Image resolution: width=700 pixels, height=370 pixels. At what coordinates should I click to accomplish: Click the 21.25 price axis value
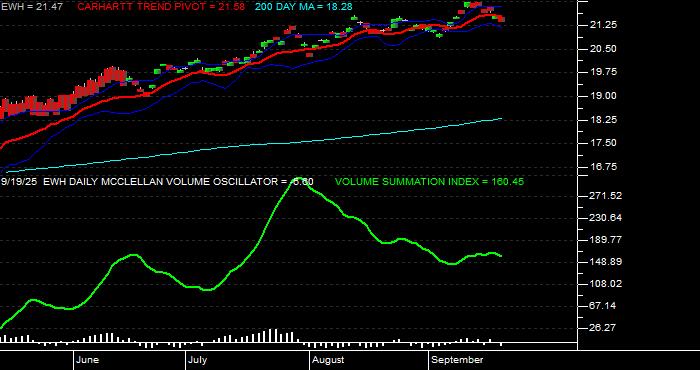click(604, 26)
